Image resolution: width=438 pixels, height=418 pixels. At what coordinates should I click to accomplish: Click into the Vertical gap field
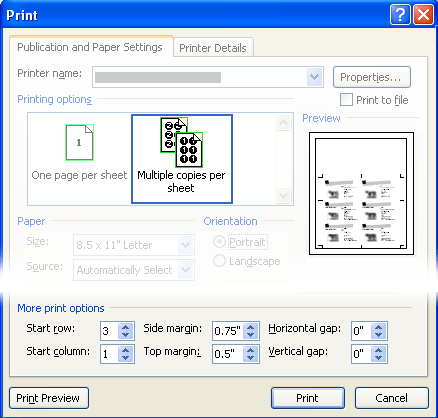click(x=361, y=354)
